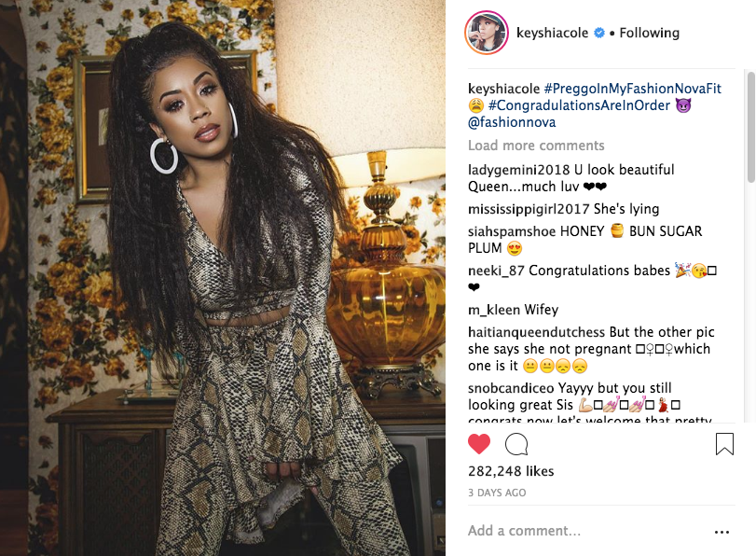
Task: Open the post photo of woman
Action: (x=223, y=278)
